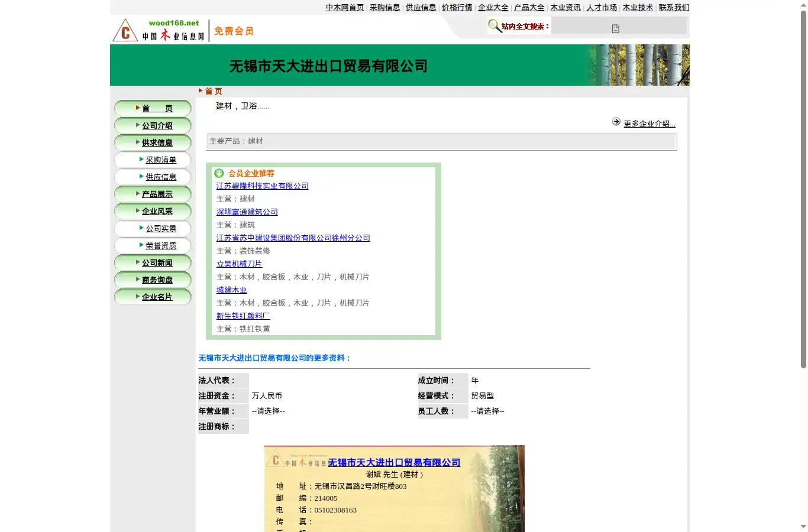The image size is (808, 532).
Task: Click the broken image icon in search box
Action: click(616, 28)
